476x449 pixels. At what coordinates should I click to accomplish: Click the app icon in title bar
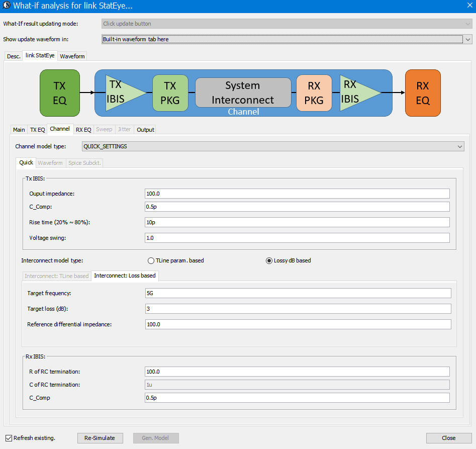(x=7, y=6)
